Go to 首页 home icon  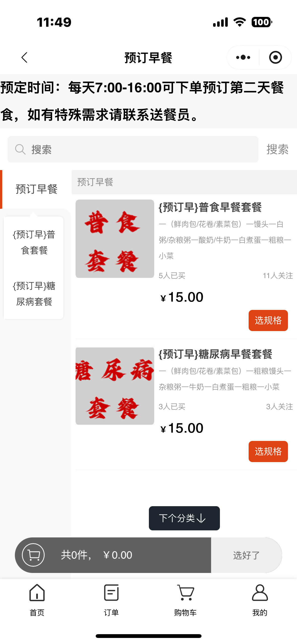coord(37,593)
